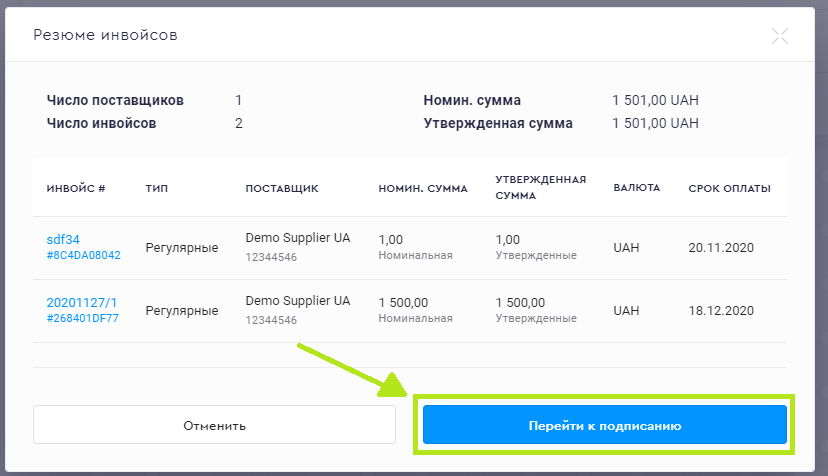This screenshot has width=828, height=476.
Task: Click the Перейти к подписанию button
Action: pyautogui.click(x=604, y=425)
